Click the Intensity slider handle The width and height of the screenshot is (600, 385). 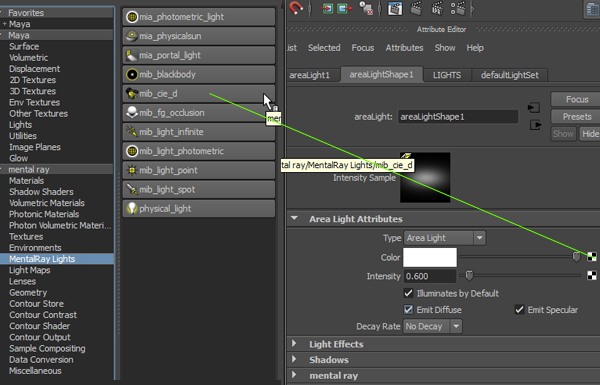pos(469,275)
